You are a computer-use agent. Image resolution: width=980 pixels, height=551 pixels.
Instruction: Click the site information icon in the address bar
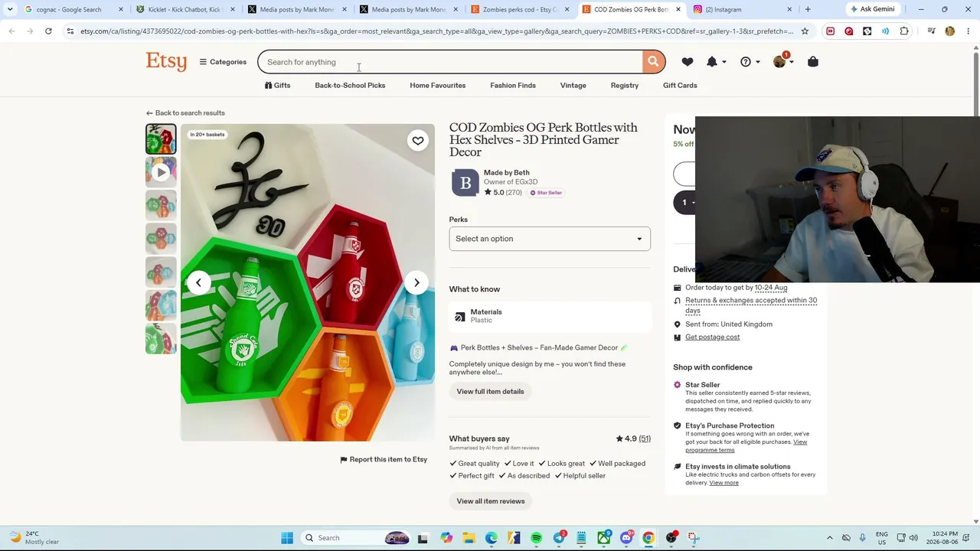(70, 31)
